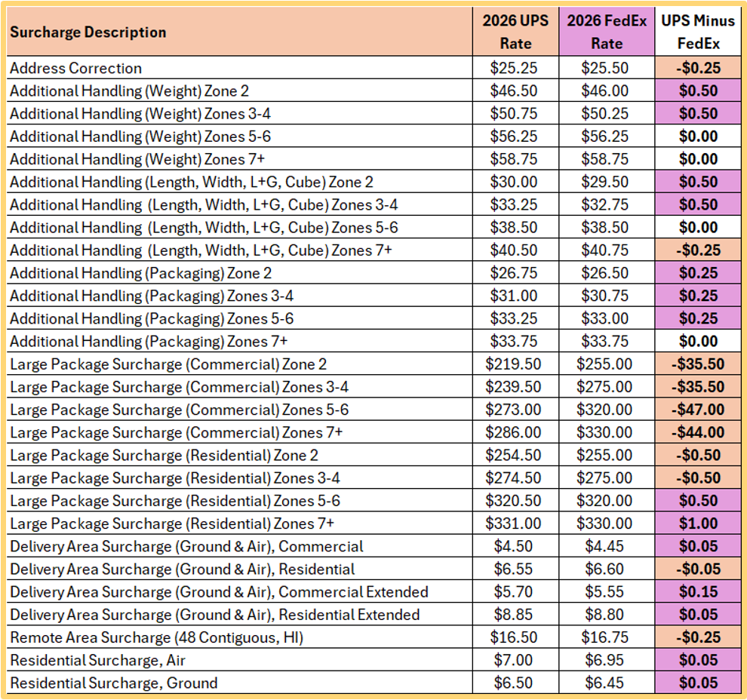The width and height of the screenshot is (747, 700).
Task: Click the $274.50 UPS rate cell
Action: pos(515,478)
